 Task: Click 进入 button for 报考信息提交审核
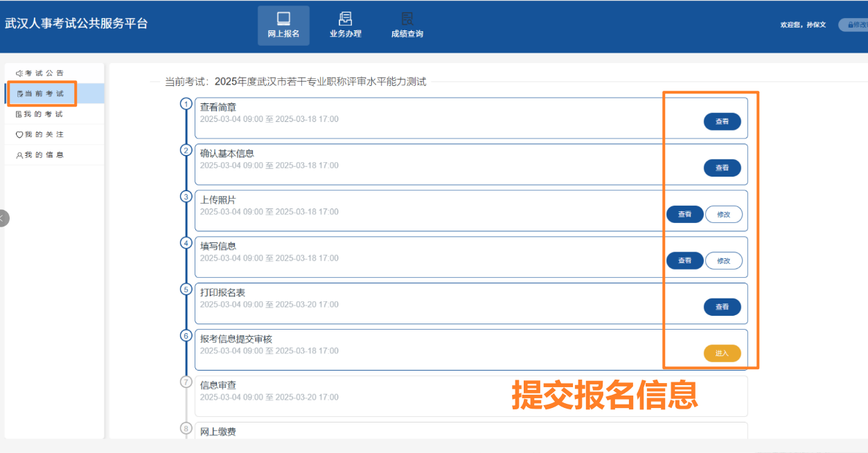click(723, 353)
